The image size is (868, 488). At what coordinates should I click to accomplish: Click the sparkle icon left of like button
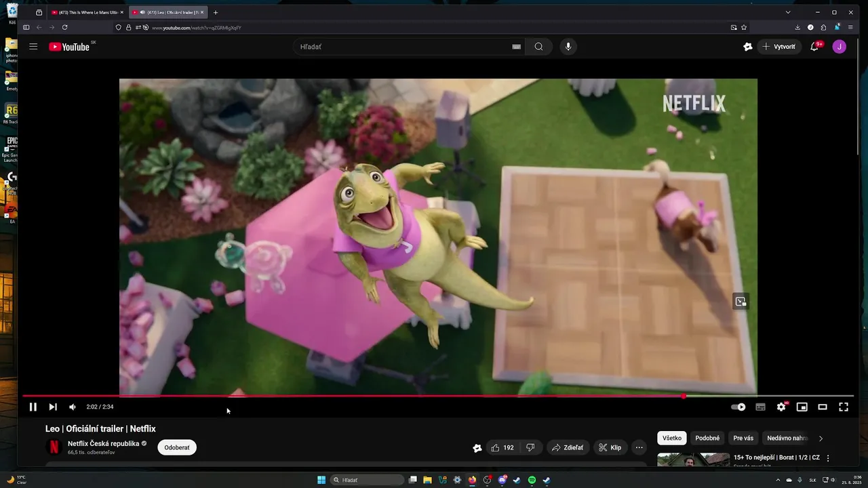[x=477, y=447]
